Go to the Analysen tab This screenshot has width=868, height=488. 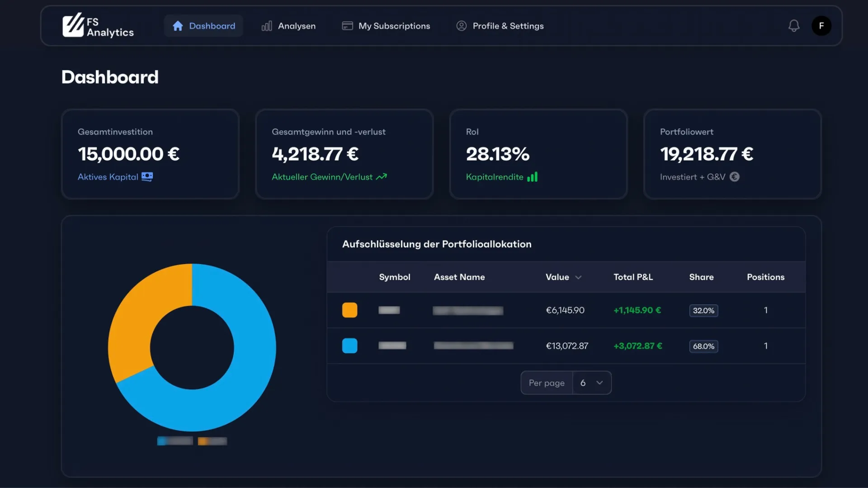288,26
